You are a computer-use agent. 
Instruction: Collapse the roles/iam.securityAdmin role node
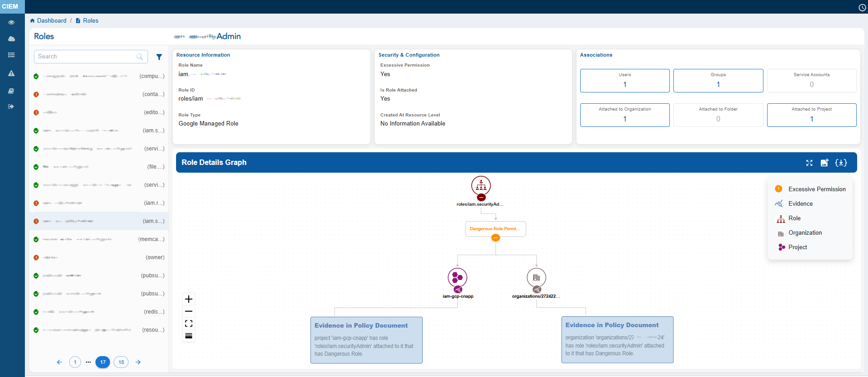pos(481,198)
